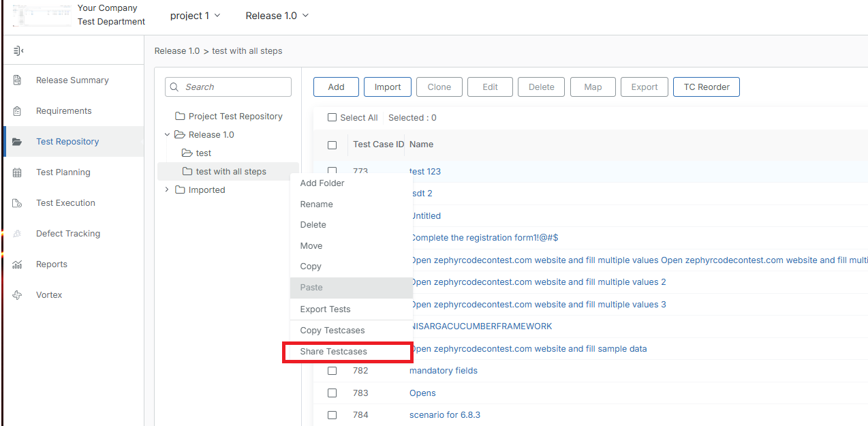Click the Vortex icon in sidebar
Image resolution: width=868 pixels, height=426 pixels.
(x=18, y=295)
